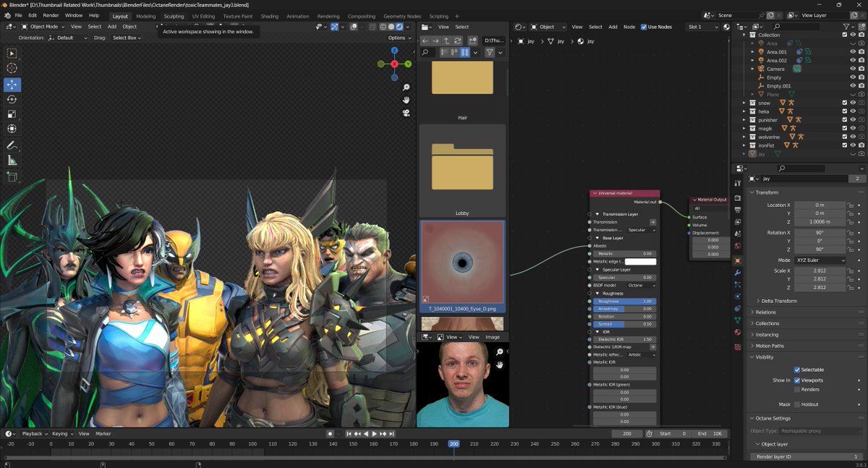Open the Modifiers properties tab (wrench)

(737, 272)
